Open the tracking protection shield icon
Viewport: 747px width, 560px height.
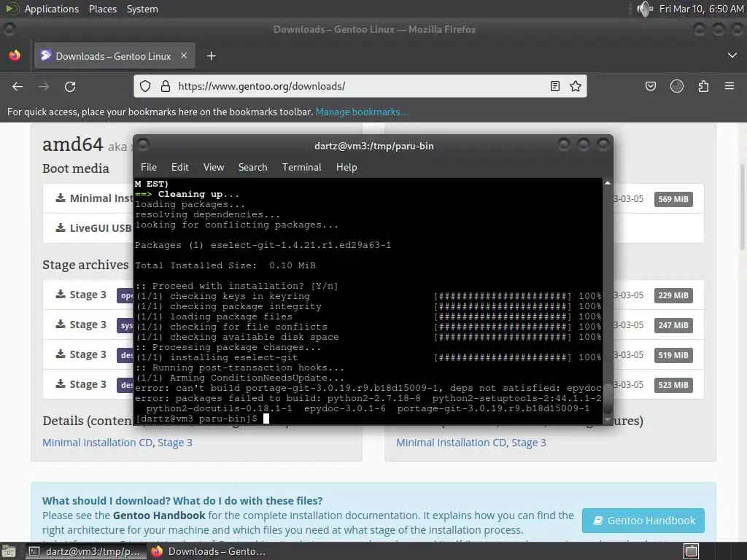145,86
